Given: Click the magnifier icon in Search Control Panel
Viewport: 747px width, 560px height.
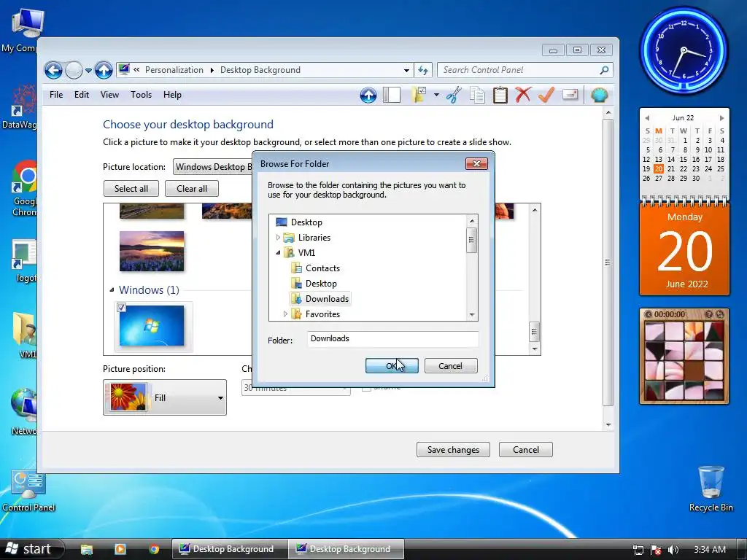Looking at the screenshot, I should [x=604, y=70].
